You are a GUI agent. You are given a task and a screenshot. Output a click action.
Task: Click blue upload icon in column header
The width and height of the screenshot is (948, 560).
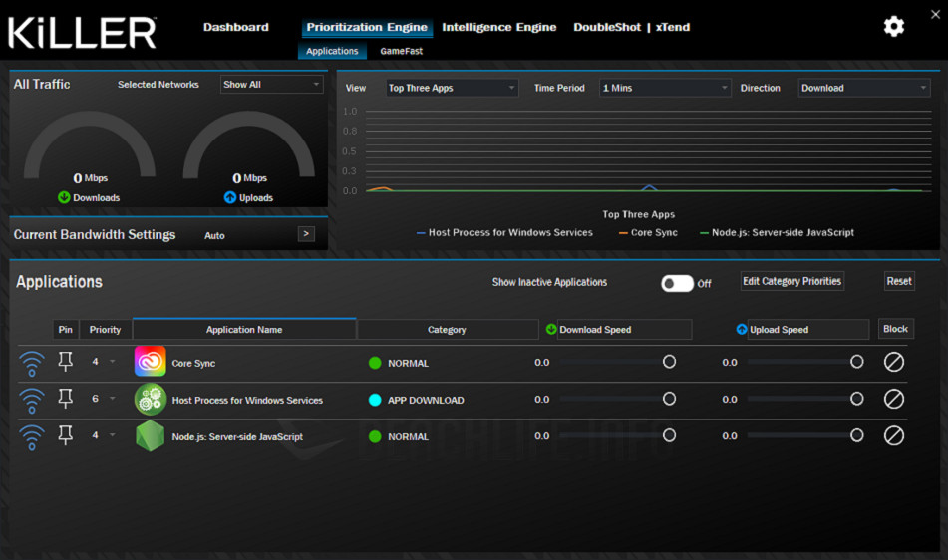[x=742, y=329]
